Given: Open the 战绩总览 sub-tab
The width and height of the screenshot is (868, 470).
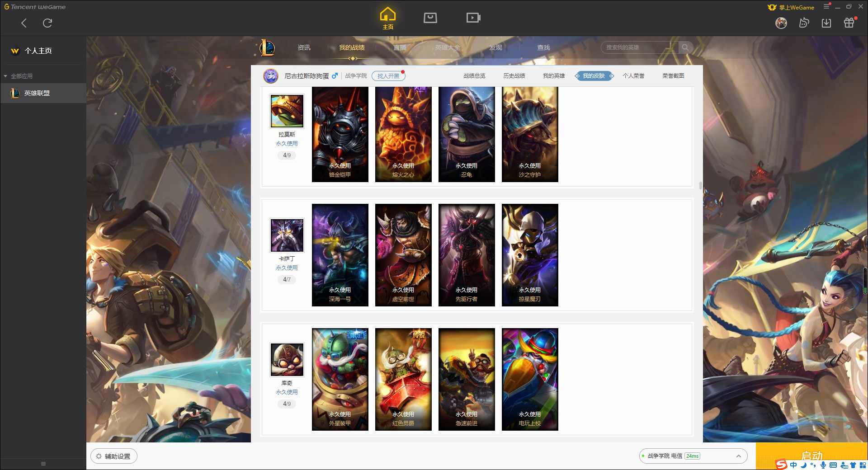Looking at the screenshot, I should point(474,76).
